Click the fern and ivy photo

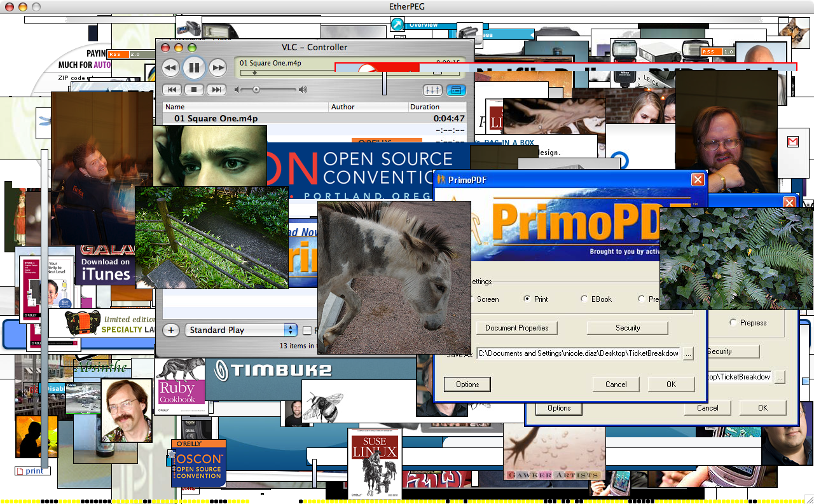coord(736,259)
